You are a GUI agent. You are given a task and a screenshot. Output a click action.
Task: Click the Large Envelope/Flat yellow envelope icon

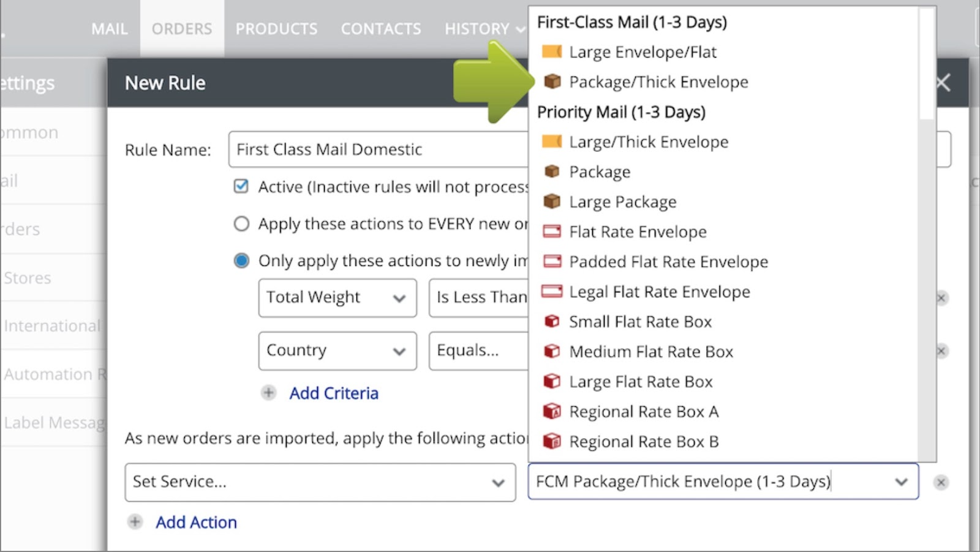(551, 51)
